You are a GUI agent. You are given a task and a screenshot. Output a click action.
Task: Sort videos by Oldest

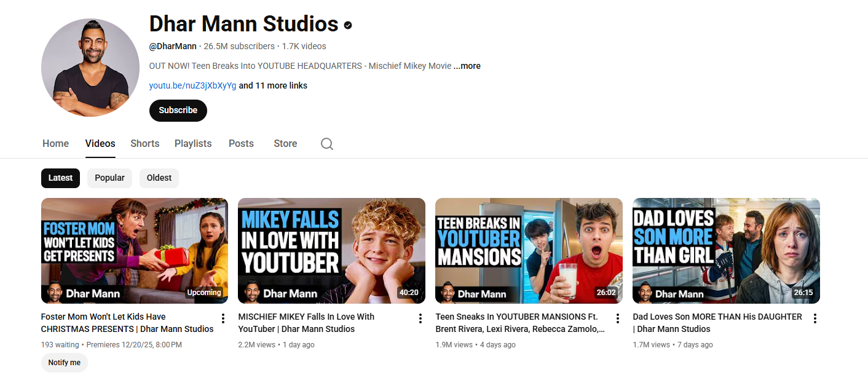click(159, 178)
